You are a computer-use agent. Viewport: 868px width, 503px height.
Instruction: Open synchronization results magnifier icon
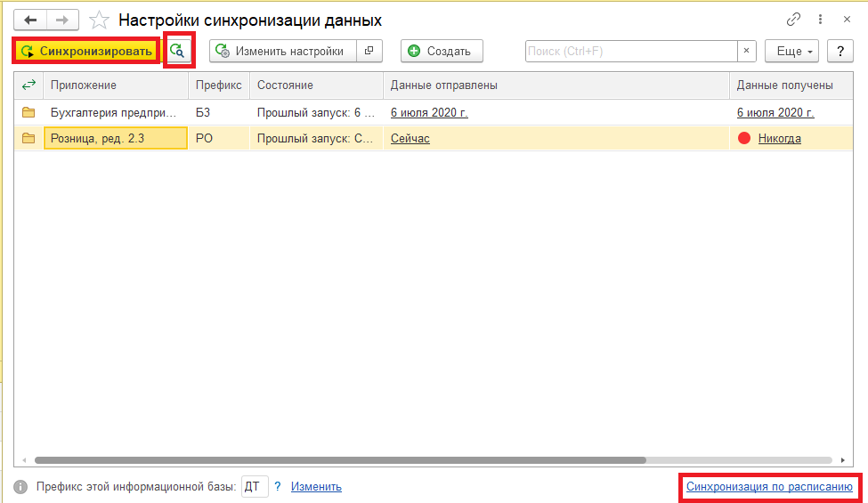(x=179, y=52)
